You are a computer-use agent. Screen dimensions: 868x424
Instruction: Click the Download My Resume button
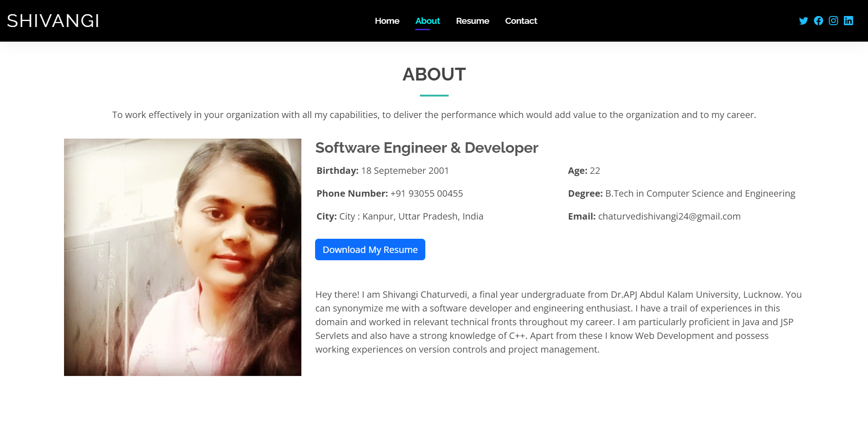click(x=370, y=250)
